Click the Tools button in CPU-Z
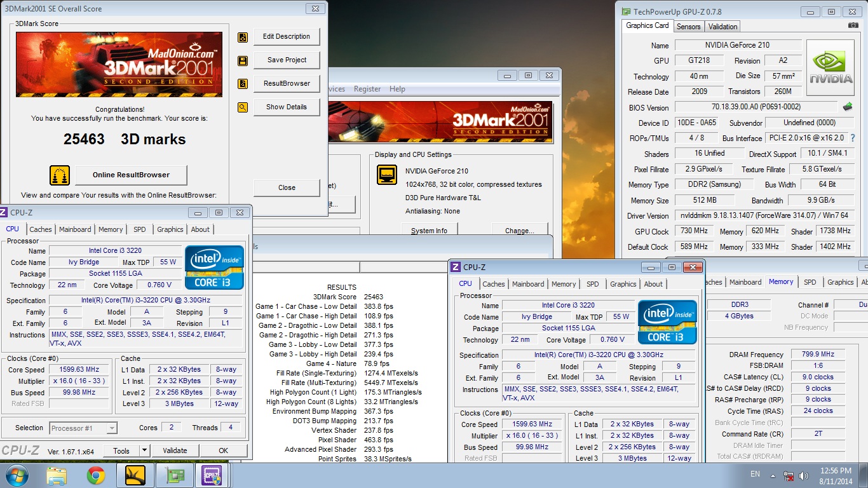Image resolution: width=868 pixels, height=488 pixels. click(121, 451)
